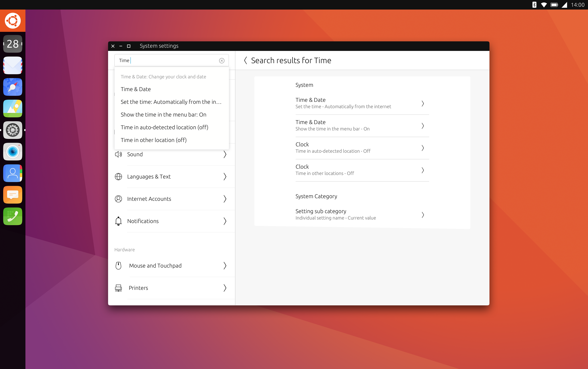Viewport: 588px width, 369px height.
Task: Open chevron for 'Time in other locations - Off' result
Action: (x=423, y=170)
